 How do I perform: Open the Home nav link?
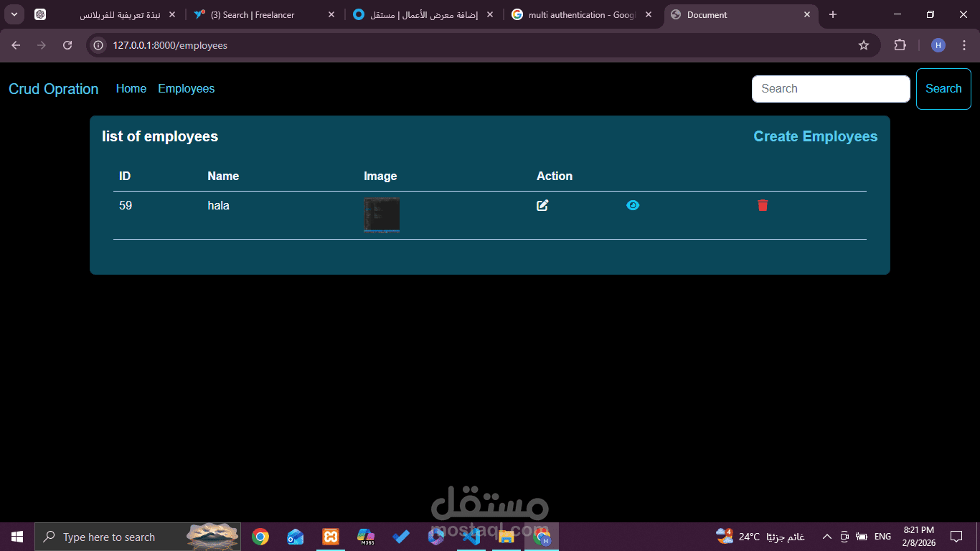pos(131,89)
